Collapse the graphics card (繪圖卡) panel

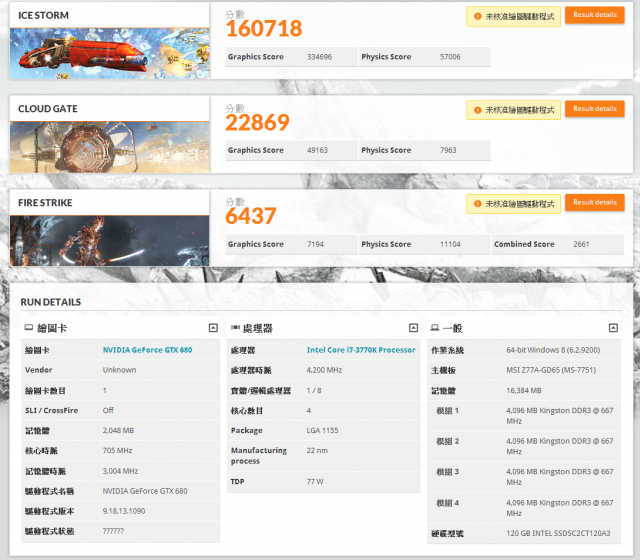click(213, 328)
